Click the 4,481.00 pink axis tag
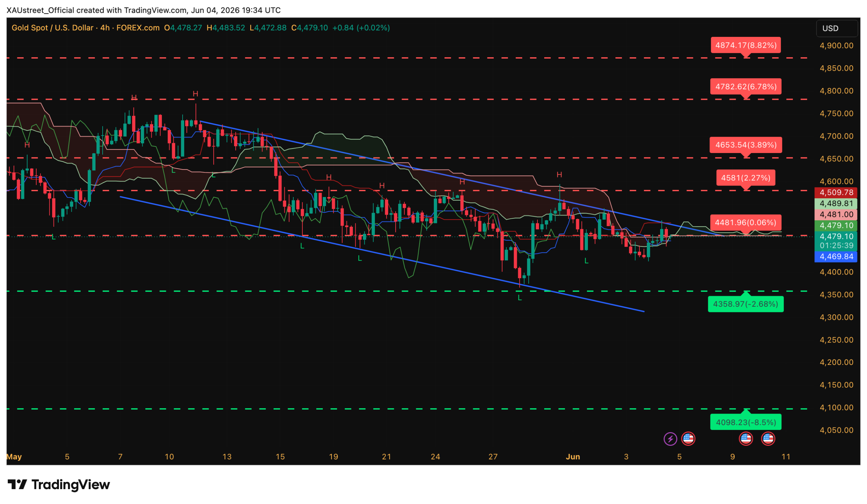The height and width of the screenshot is (504, 867). [836, 215]
